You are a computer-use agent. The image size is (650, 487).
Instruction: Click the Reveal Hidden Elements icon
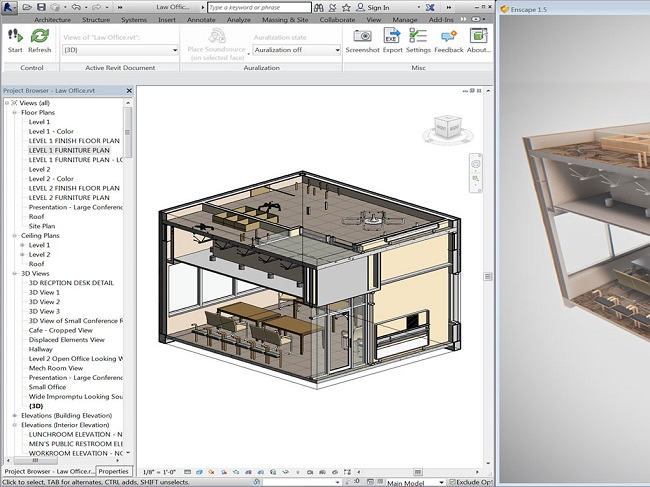pos(298,472)
